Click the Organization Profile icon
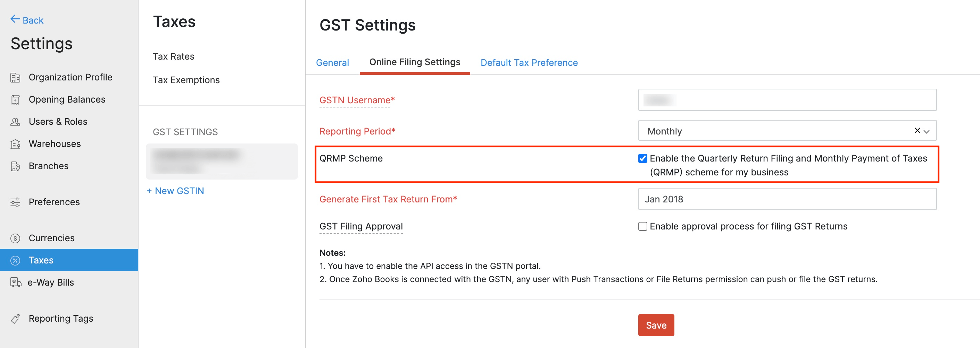The width and height of the screenshot is (980, 348). 15,78
